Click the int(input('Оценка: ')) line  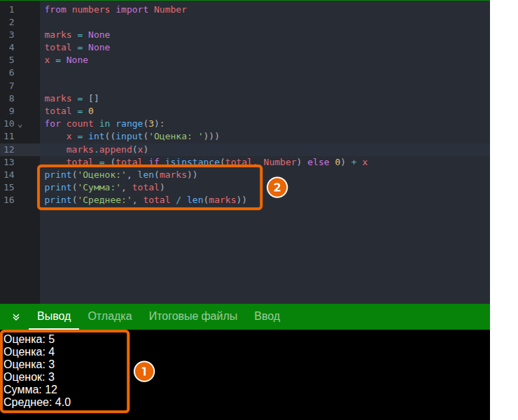(143, 136)
